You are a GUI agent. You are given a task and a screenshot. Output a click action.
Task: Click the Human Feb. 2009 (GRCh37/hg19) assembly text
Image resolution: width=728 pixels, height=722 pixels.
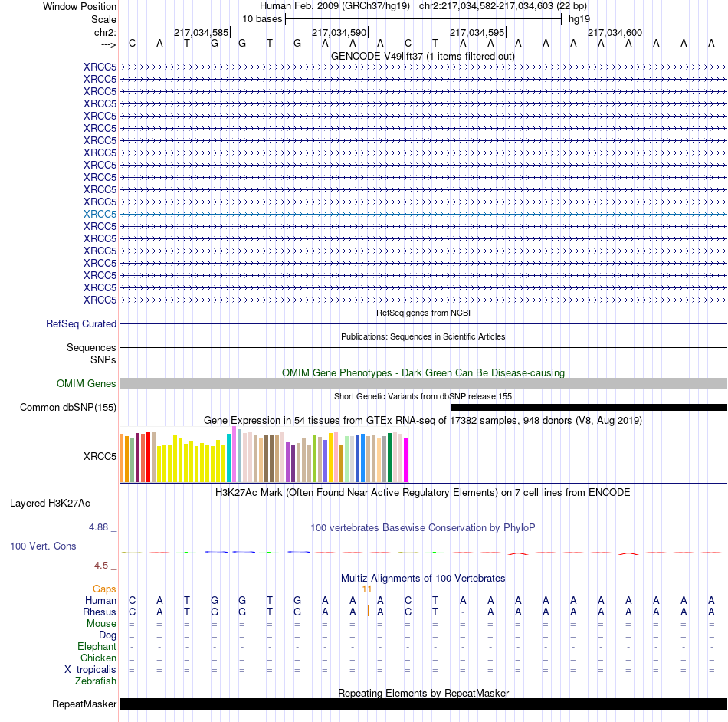coord(335,6)
